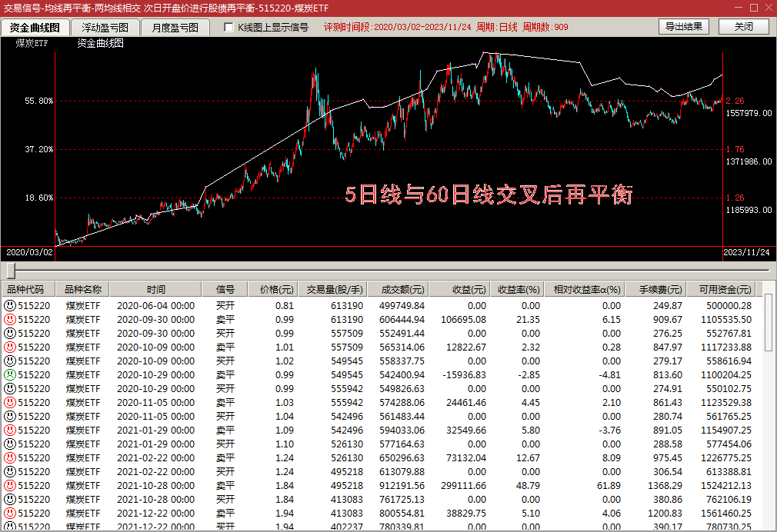This screenshot has width=777, height=532.
Task: Sort by the 手续费(元) column header
Action: coord(659,289)
